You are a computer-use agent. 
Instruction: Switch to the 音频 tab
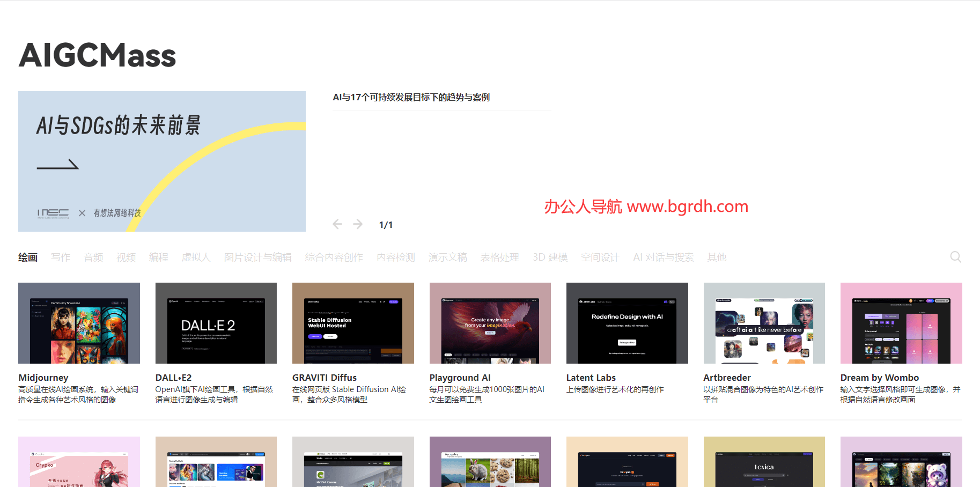(x=93, y=257)
